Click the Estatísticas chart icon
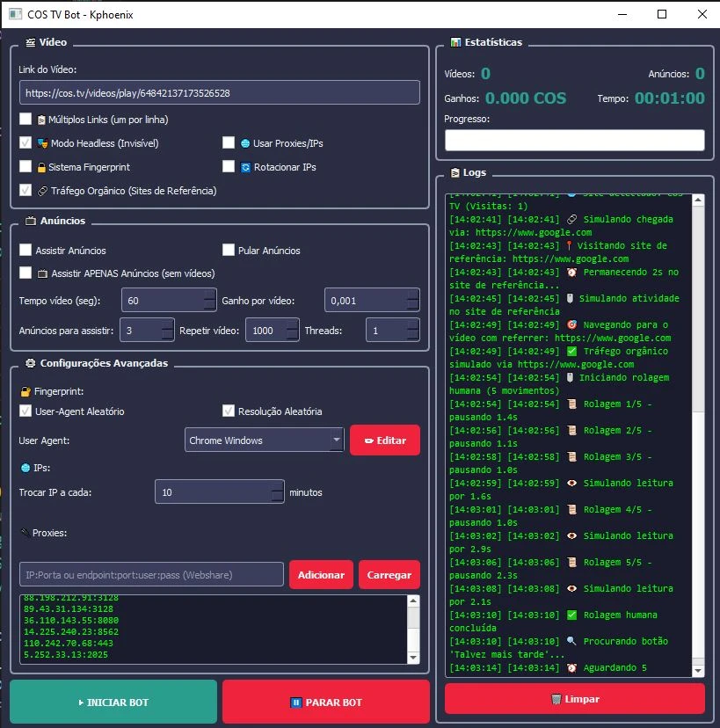 pyautogui.click(x=455, y=42)
